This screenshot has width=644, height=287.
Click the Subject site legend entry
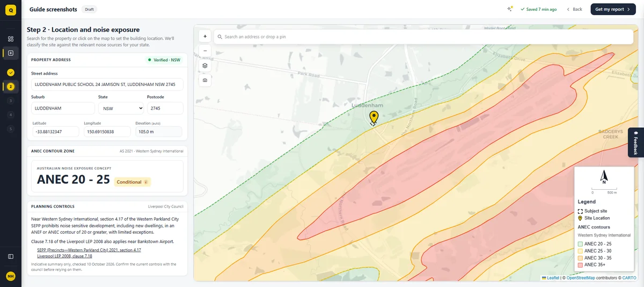[x=592, y=211]
